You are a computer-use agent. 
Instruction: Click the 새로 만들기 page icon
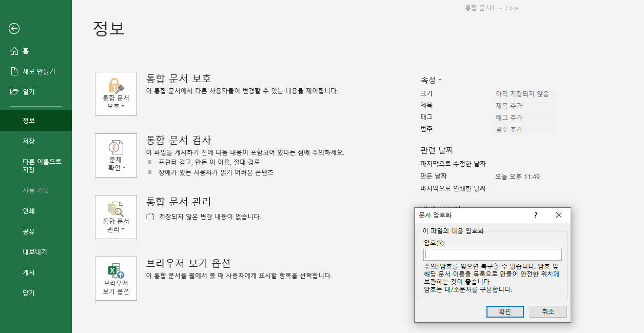(14, 71)
